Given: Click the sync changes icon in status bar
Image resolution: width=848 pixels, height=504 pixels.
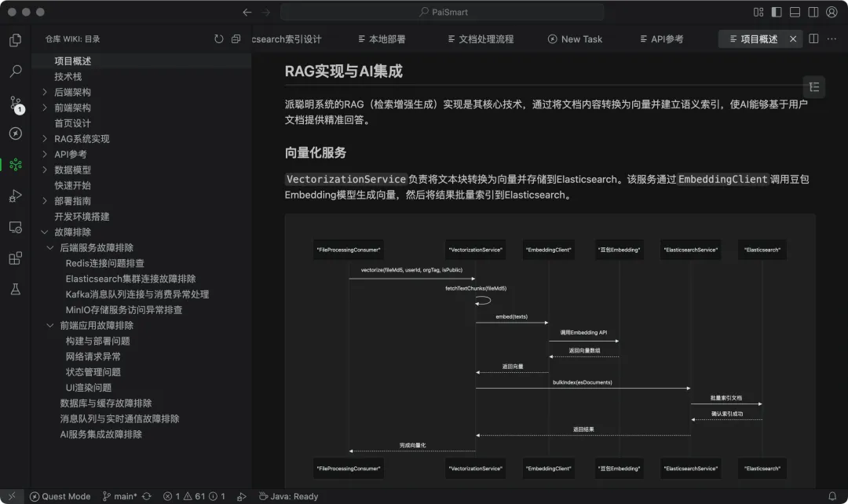Looking at the screenshot, I should click(x=147, y=496).
